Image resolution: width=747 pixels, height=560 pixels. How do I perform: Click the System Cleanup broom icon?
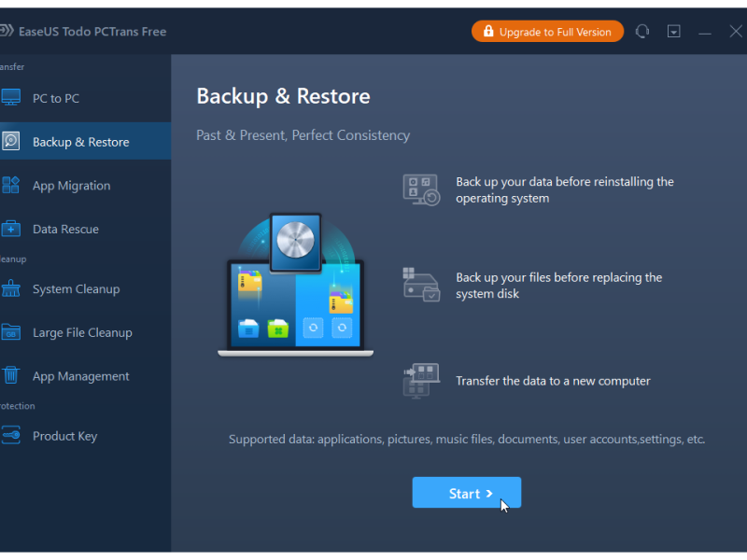pos(10,288)
